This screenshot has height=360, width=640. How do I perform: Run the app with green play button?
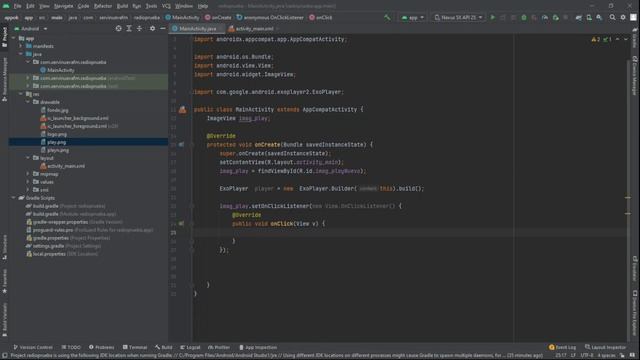tap(493, 18)
